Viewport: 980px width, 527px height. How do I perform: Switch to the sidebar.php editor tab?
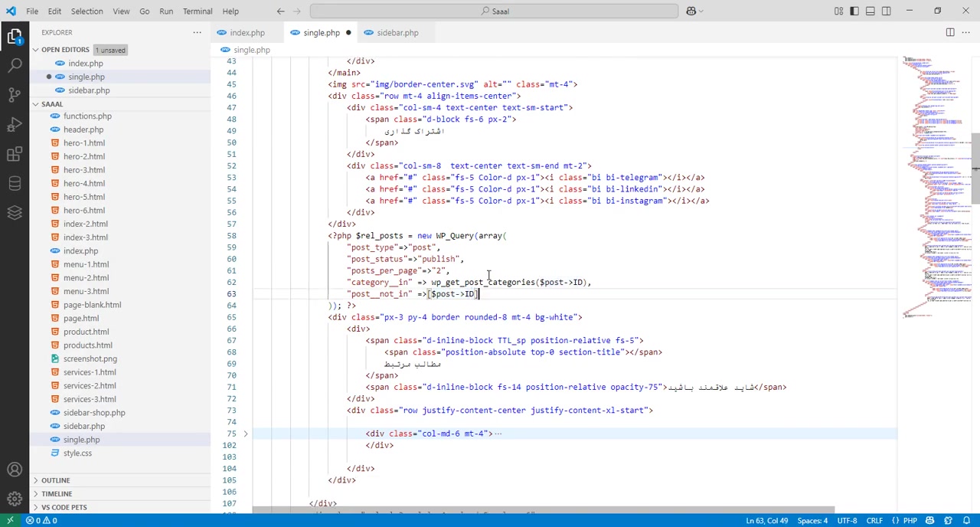click(397, 32)
